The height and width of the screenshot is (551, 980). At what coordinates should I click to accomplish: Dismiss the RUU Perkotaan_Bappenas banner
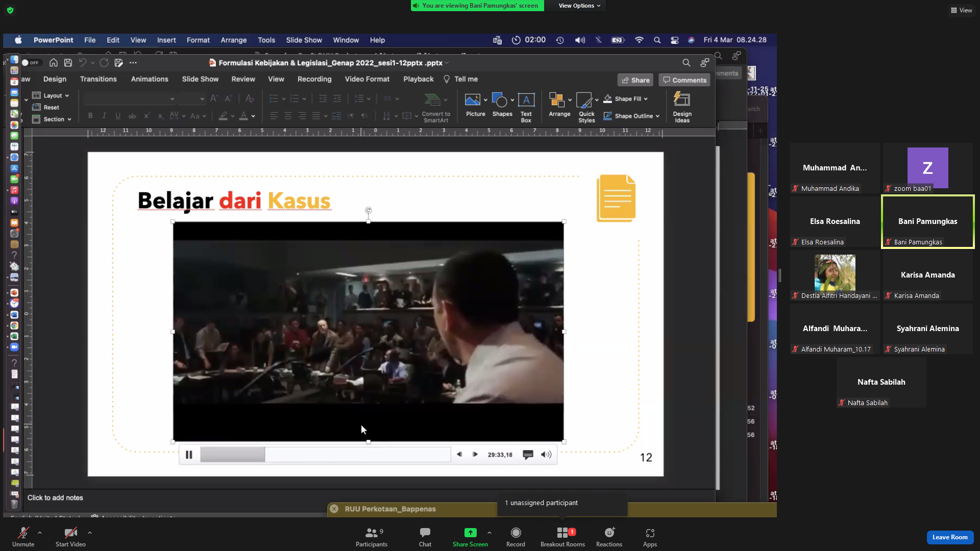point(334,509)
